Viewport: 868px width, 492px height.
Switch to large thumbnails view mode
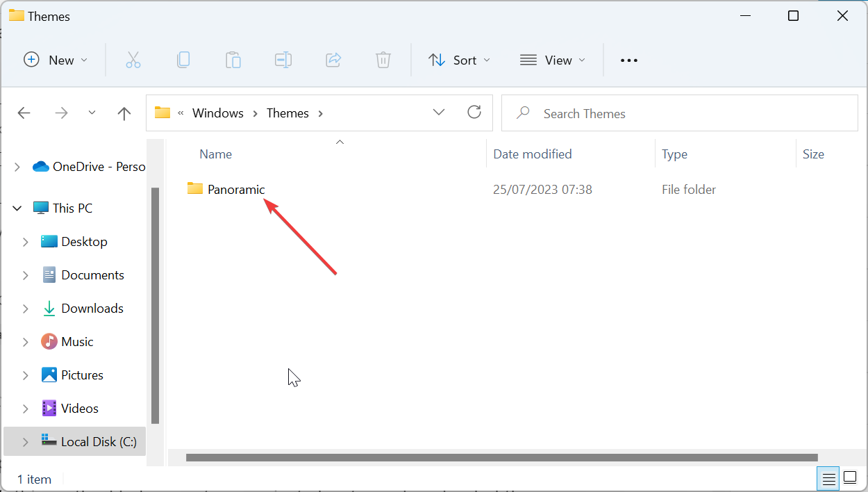tap(850, 478)
